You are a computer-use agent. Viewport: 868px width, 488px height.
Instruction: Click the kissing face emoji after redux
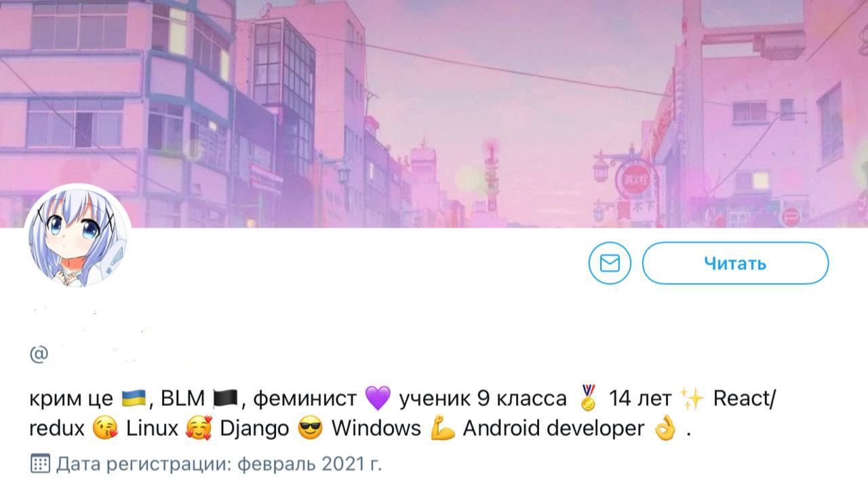105,429
